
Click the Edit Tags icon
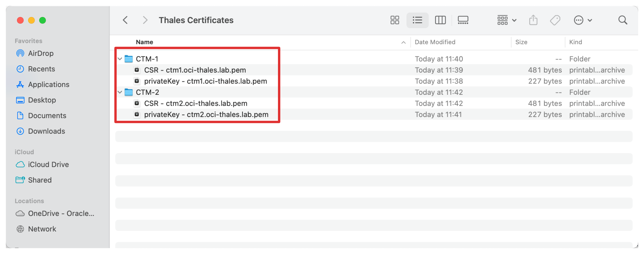point(555,20)
